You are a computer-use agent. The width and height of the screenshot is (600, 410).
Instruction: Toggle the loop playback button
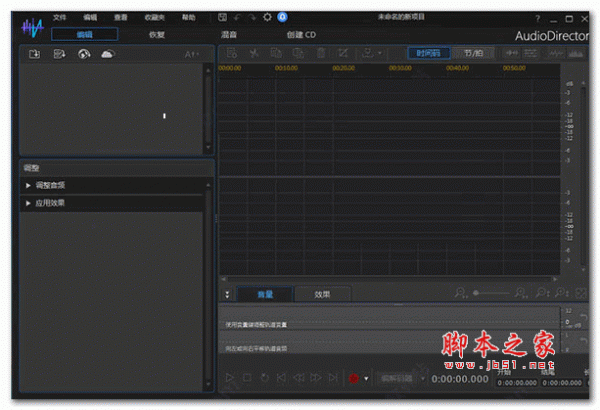tap(264, 378)
